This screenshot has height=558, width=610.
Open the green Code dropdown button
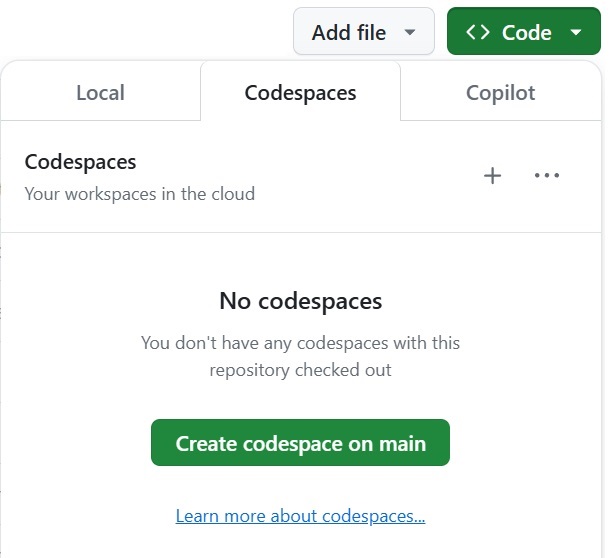pyautogui.click(x=524, y=32)
